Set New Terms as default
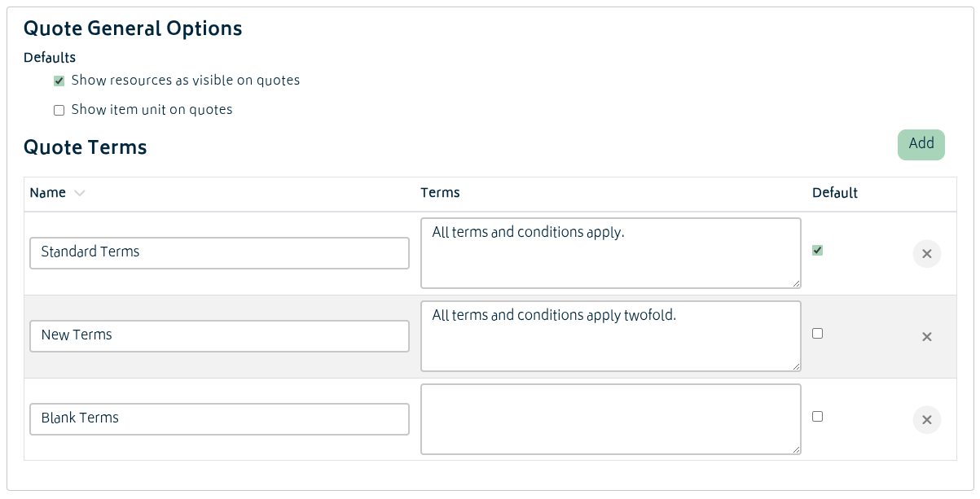The height and width of the screenshot is (499, 980). [x=818, y=334]
